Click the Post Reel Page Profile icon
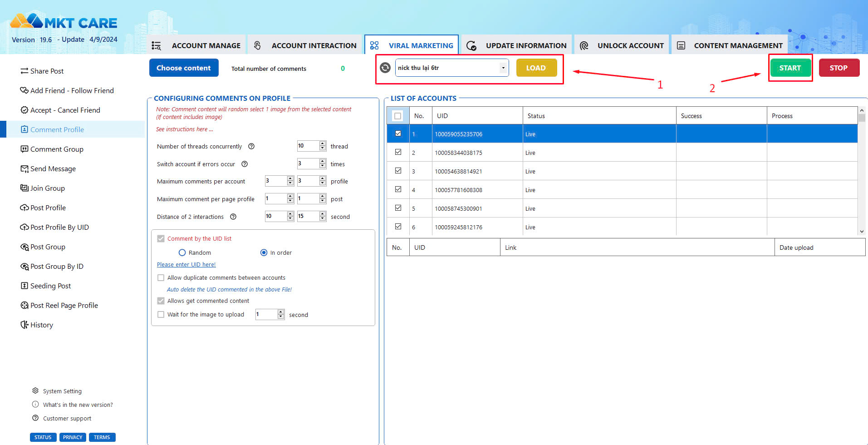Screen dimensions: 868x445 [x=25, y=305]
